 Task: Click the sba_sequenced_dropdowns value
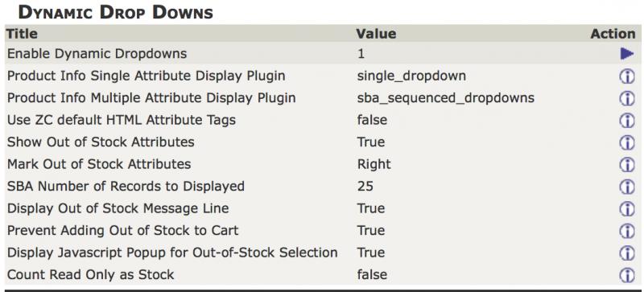click(446, 98)
